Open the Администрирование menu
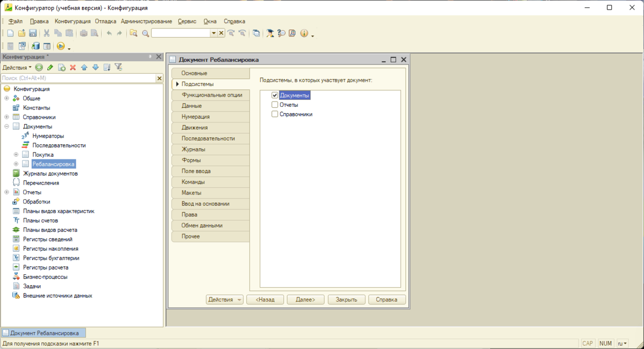Screen dimensions: 644x349 pyautogui.click(x=147, y=21)
